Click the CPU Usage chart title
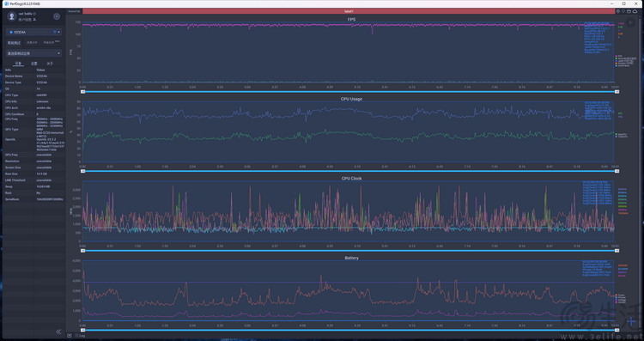Image resolution: width=644 pixels, height=341 pixels. point(351,99)
